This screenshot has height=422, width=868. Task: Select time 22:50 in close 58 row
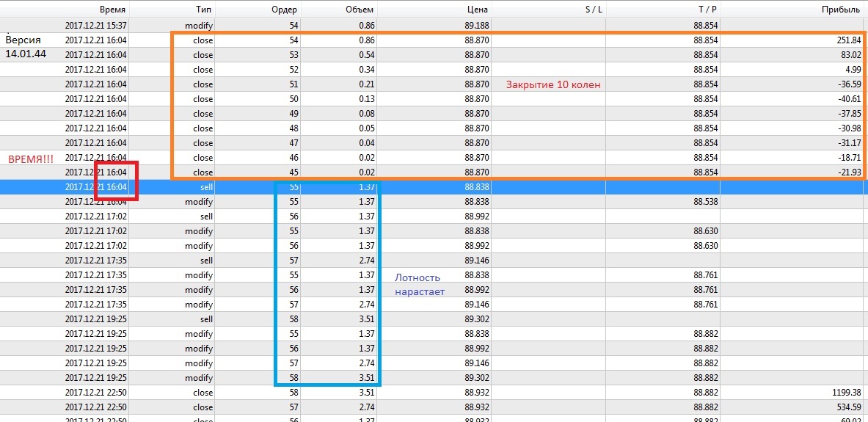point(96,392)
